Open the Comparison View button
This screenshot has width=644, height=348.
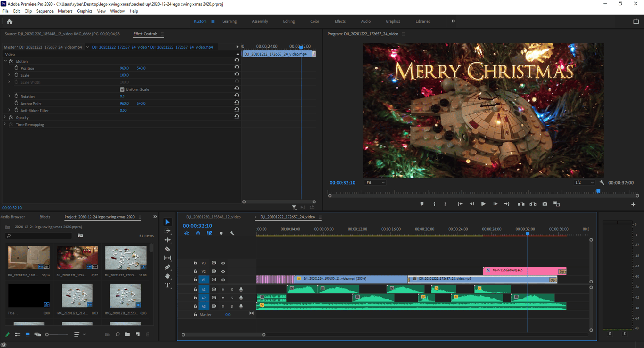point(556,204)
